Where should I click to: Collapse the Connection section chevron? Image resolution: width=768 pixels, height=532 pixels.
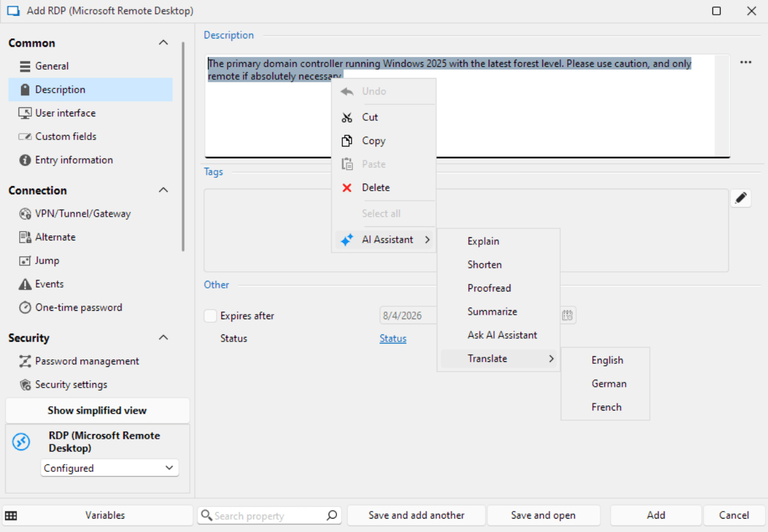[x=163, y=191]
